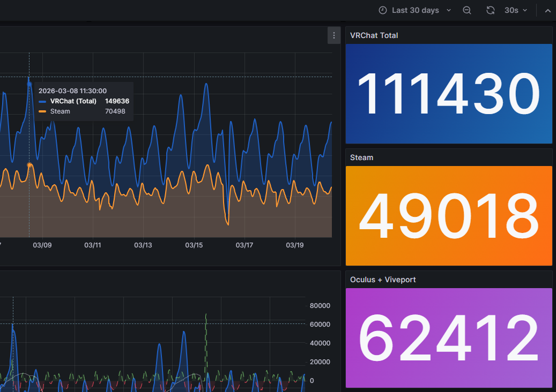Click the Oculus + Viveport panel title
The image size is (556, 392).
pos(383,280)
